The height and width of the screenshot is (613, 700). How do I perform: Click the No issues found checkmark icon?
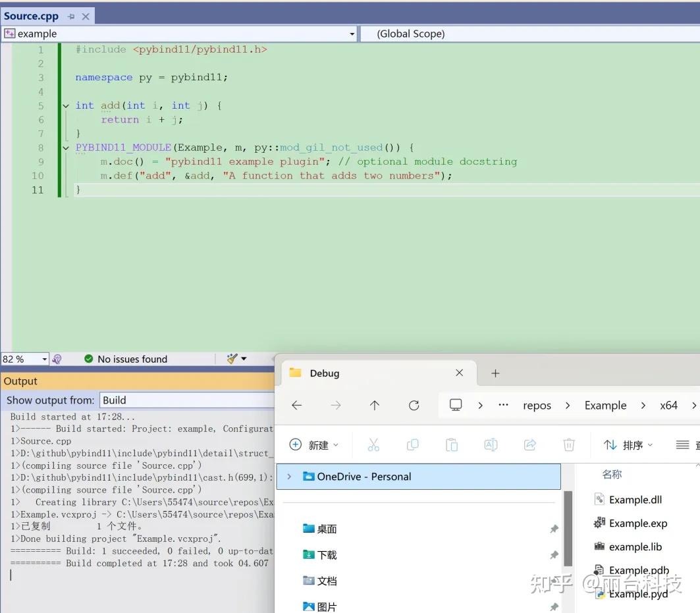tap(88, 359)
